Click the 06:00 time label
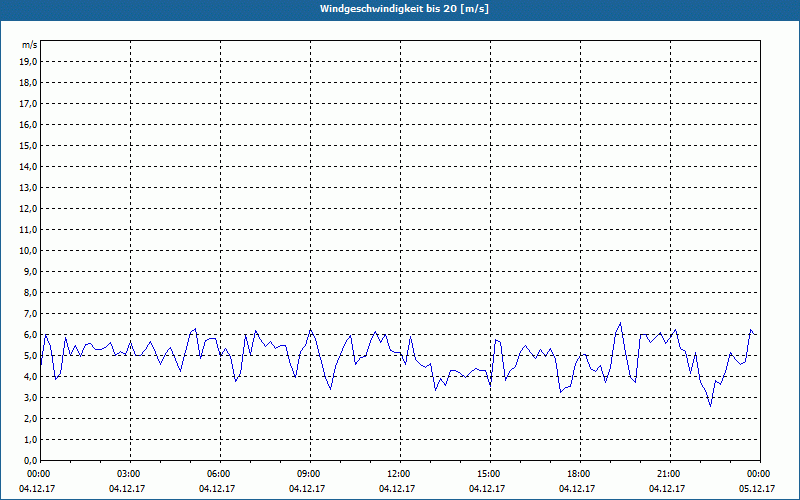Image resolution: width=800 pixels, height=500 pixels. pyautogui.click(x=220, y=474)
